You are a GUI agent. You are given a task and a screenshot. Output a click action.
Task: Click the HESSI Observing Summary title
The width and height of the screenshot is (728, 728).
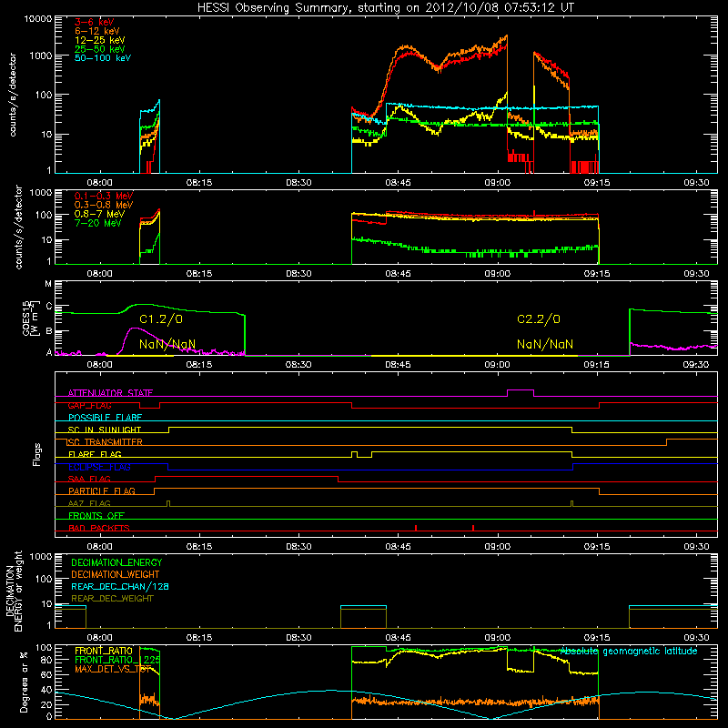point(386,8)
